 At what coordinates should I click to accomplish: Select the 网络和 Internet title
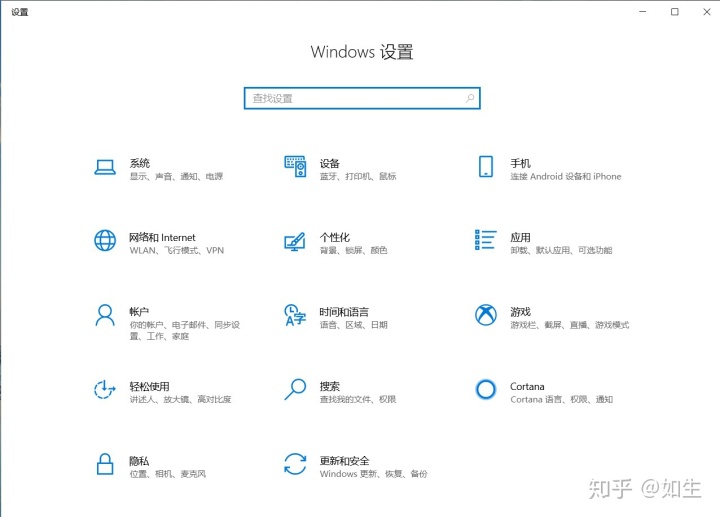point(162,237)
